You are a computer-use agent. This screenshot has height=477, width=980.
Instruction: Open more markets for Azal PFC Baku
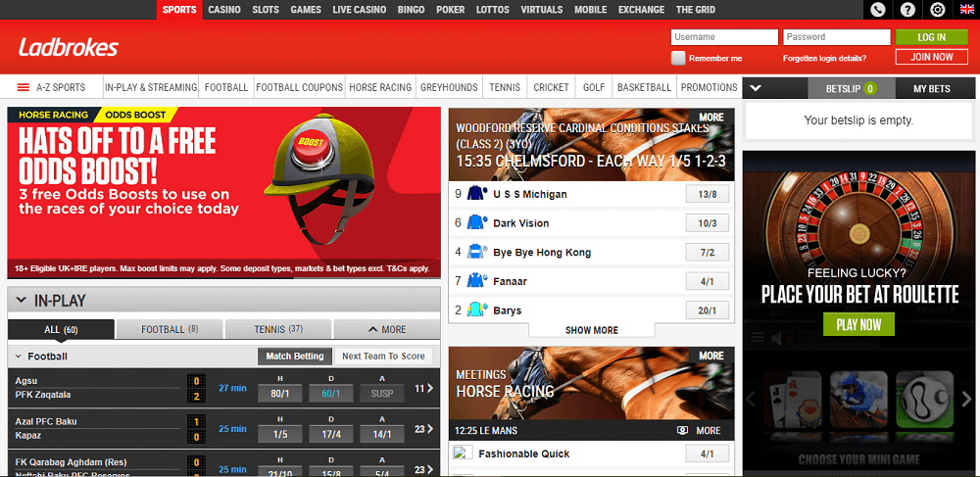(x=424, y=429)
